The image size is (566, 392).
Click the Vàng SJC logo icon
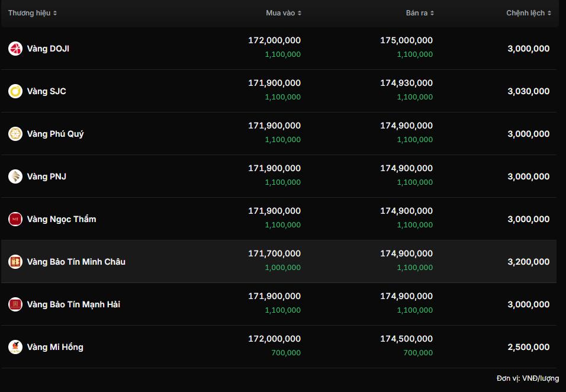click(x=15, y=91)
